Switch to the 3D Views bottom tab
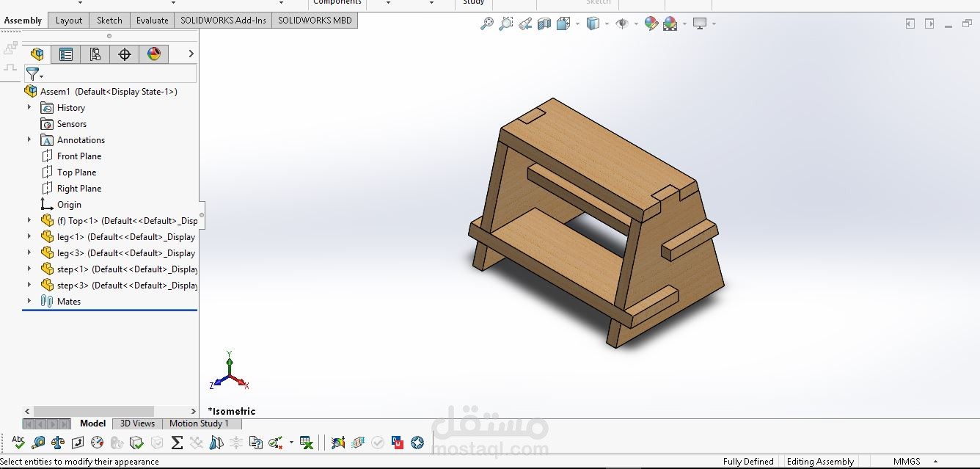980x469 pixels. 138,423
